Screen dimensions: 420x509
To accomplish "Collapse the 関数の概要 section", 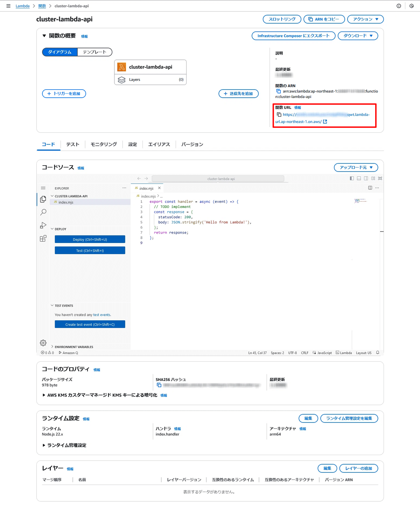I will tap(44, 36).
